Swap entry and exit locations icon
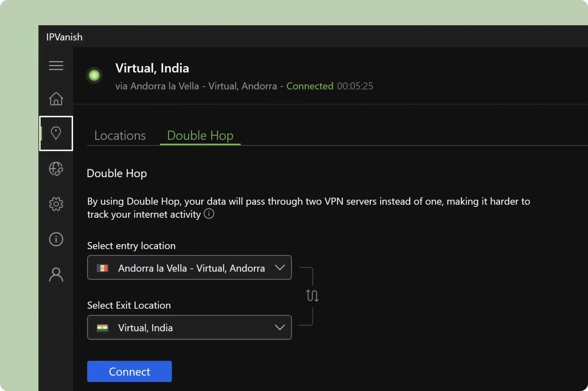 click(x=312, y=296)
